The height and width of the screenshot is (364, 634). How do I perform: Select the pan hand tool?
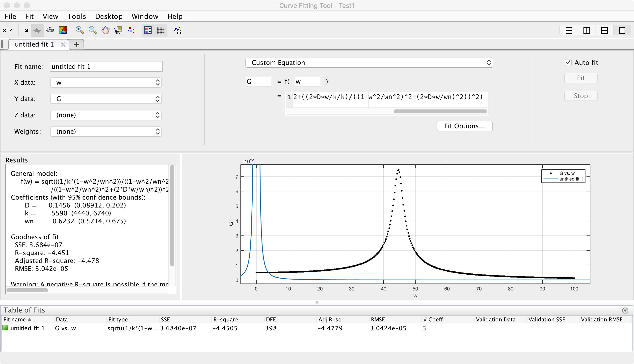(x=106, y=30)
